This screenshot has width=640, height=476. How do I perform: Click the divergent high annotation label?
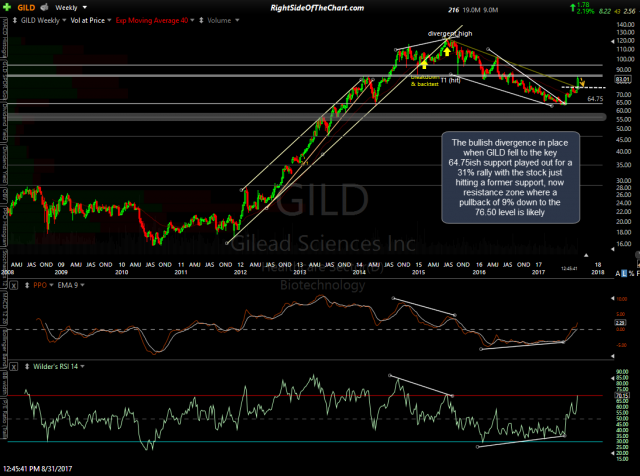(x=450, y=33)
